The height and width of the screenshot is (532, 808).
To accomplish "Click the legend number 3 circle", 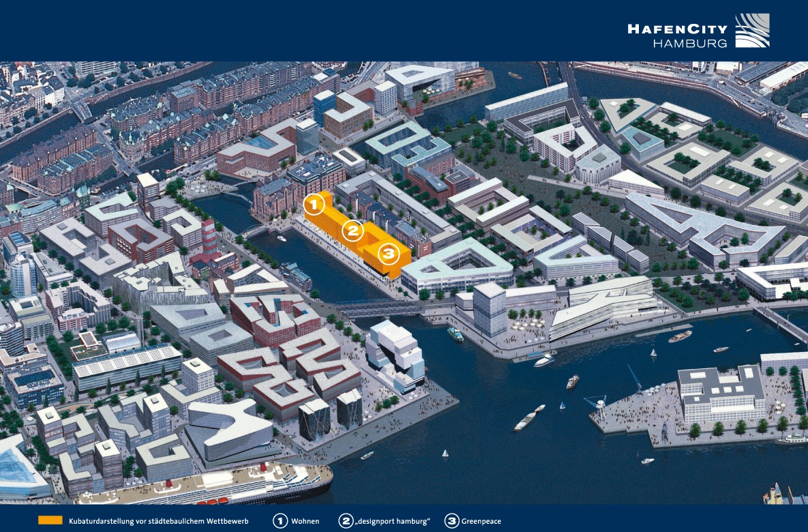I will (451, 521).
